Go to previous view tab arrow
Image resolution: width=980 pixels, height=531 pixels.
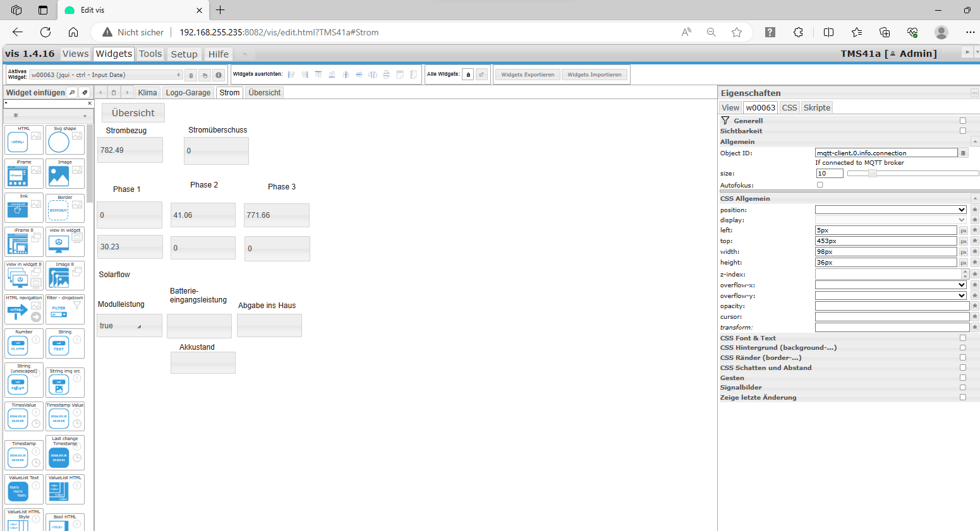pos(100,92)
